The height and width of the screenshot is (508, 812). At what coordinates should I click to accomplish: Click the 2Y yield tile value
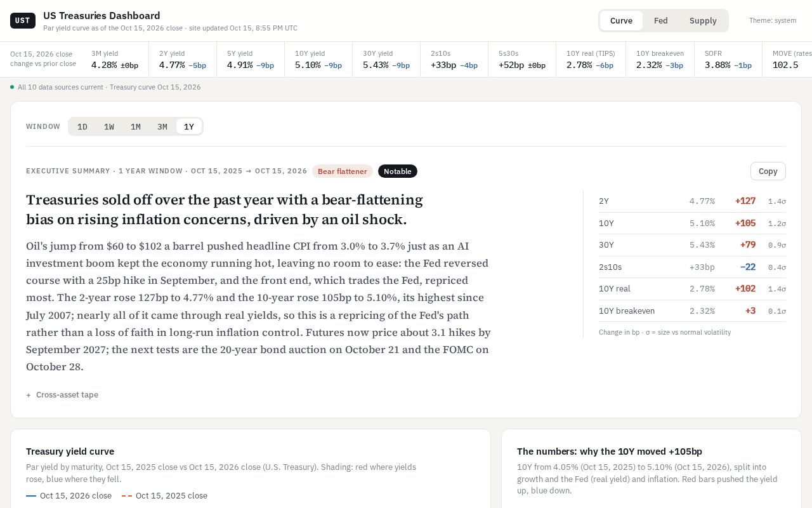172,65
